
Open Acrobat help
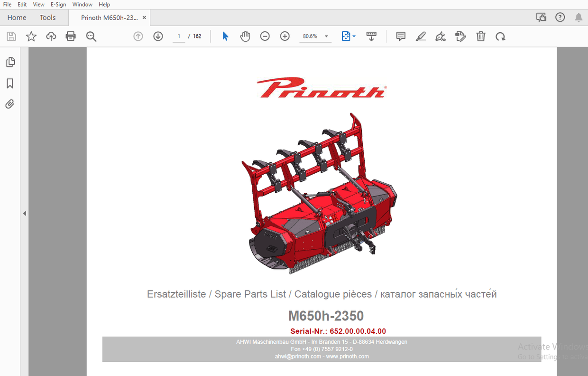point(560,17)
